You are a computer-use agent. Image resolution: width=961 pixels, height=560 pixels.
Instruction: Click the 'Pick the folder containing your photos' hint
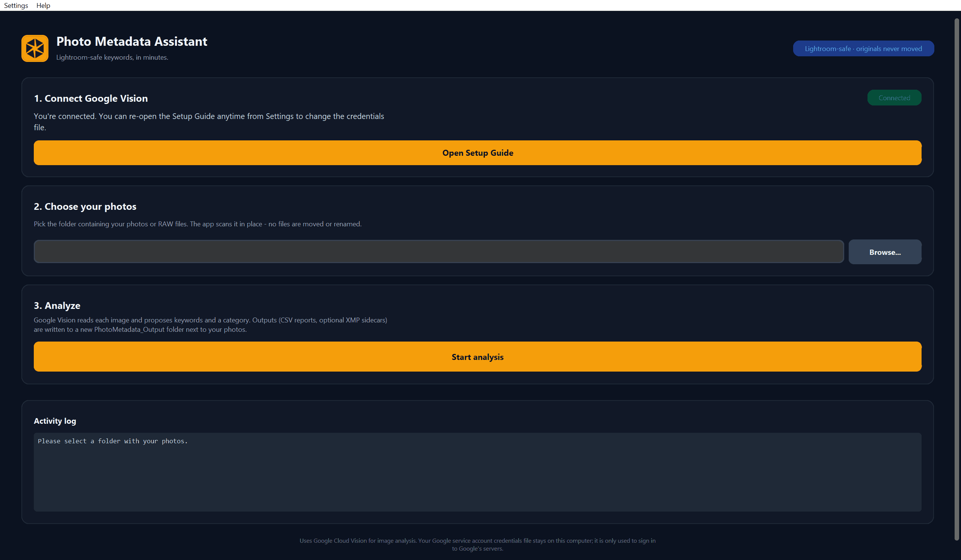pos(198,224)
